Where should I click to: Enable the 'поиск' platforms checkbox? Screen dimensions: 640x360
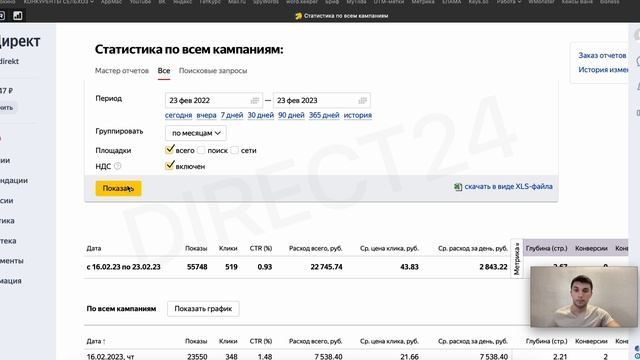(x=201, y=150)
